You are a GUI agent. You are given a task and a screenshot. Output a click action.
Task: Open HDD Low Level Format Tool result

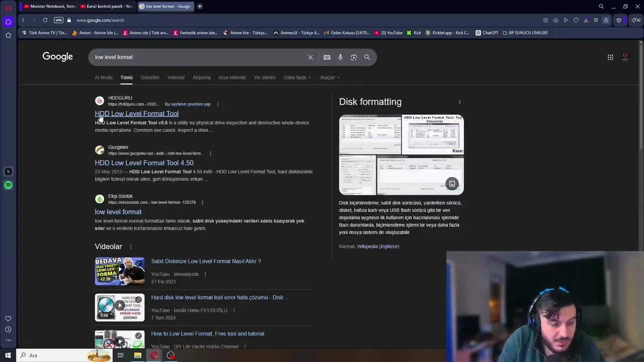137,114
